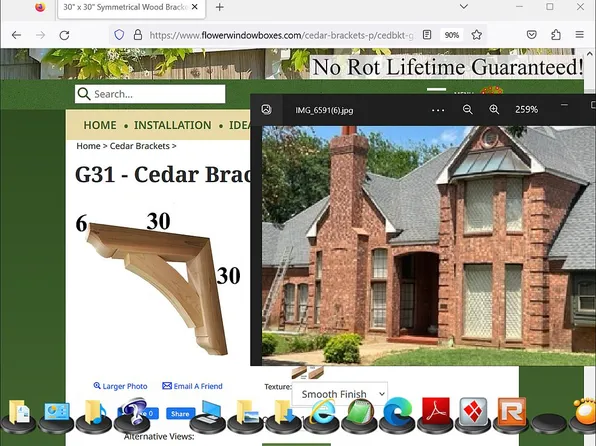Go back using Firefox back arrow
Screen dimensions: 596x446
point(16,35)
